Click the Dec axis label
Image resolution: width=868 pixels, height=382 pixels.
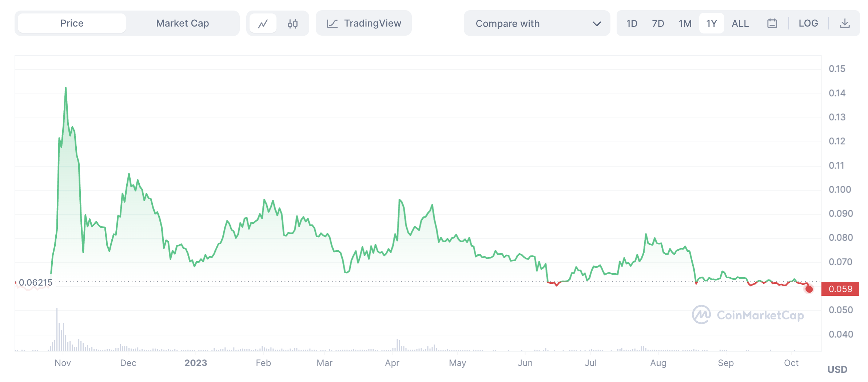(128, 363)
